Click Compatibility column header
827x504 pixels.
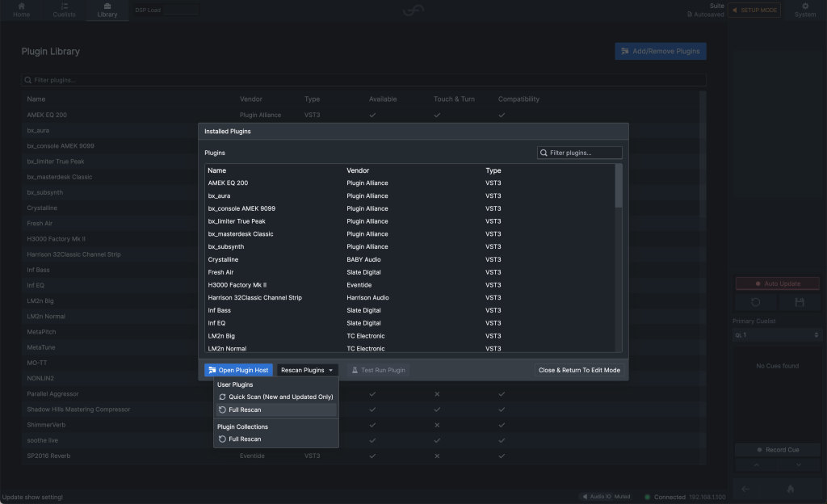(518, 99)
